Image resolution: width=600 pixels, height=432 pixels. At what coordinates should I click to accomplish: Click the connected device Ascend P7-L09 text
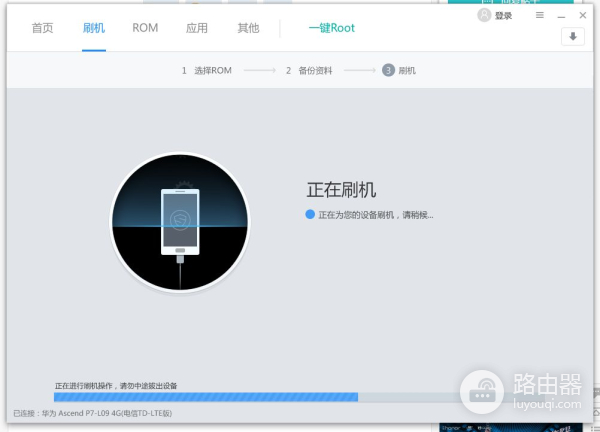[93, 413]
